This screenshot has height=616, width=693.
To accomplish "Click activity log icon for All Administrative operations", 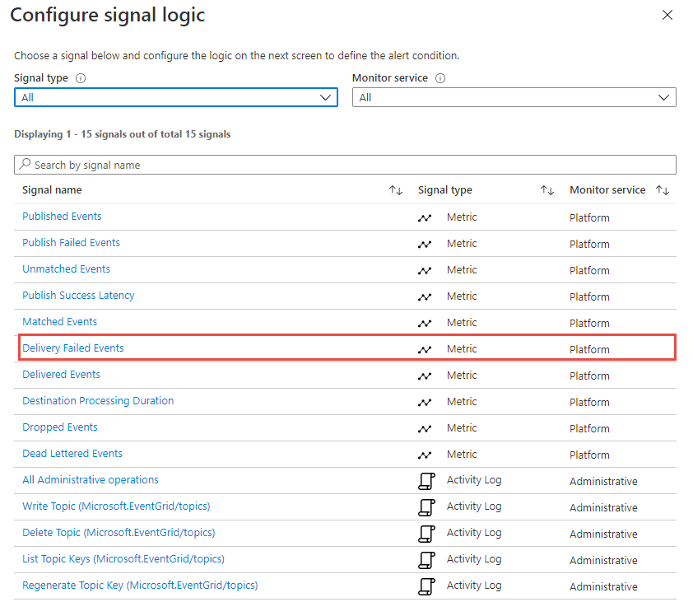I will 426,481.
